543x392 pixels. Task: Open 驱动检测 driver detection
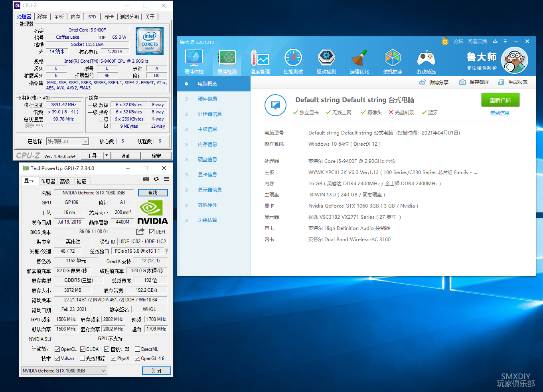[326, 62]
